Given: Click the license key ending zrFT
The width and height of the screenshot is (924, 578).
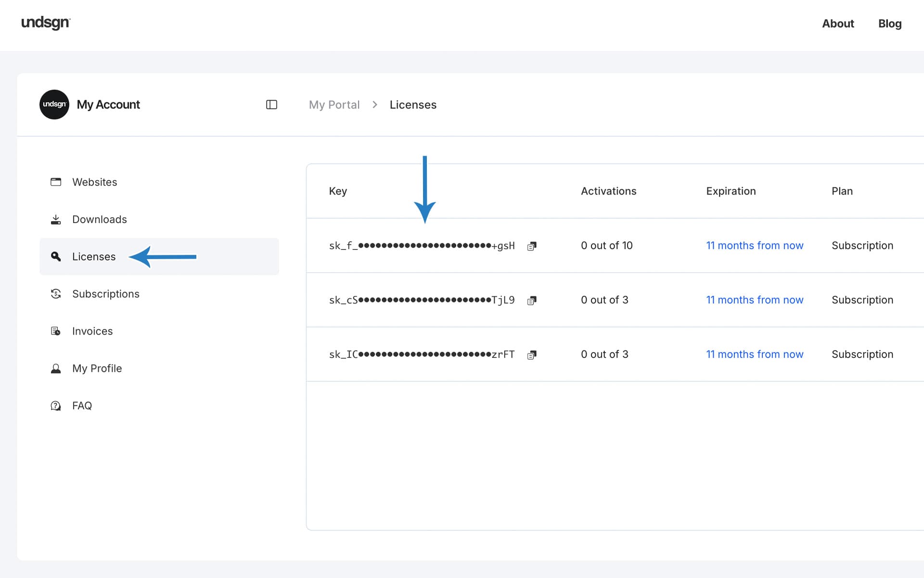Looking at the screenshot, I should point(422,355).
